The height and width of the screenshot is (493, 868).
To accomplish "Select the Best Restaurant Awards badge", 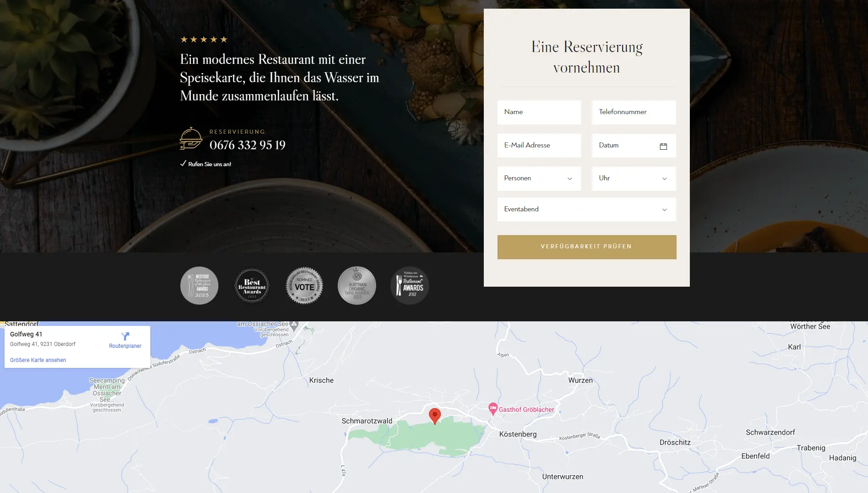I will [x=252, y=286].
